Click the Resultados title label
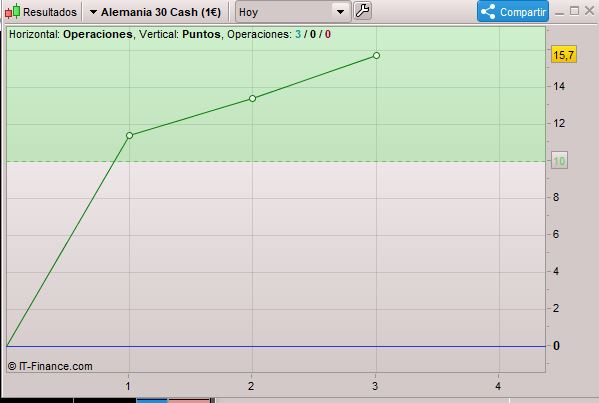The height and width of the screenshot is (403, 599). tap(50, 12)
